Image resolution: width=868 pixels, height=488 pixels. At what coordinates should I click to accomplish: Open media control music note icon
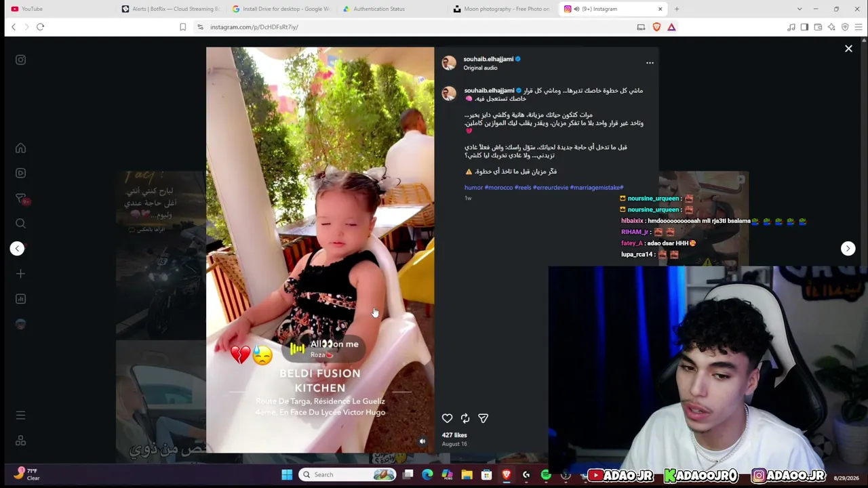tap(791, 27)
